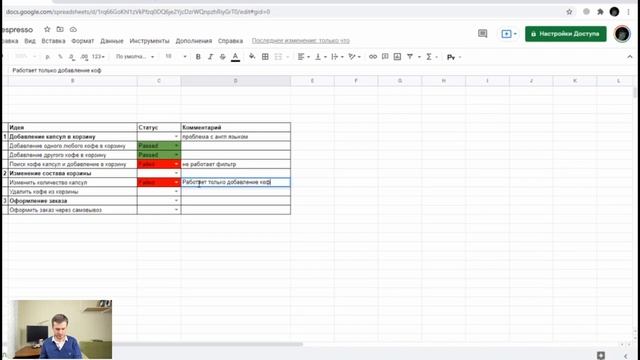Open the fill color paint bucket
This screenshot has height=360, width=640.
[x=252, y=57]
